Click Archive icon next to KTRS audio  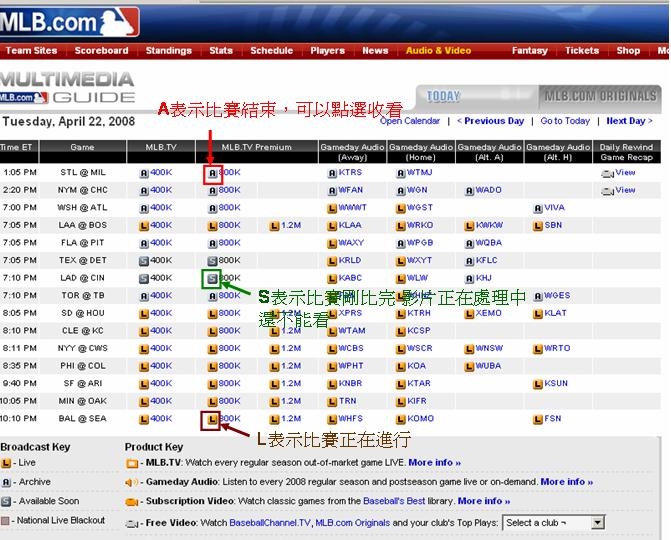[332, 173]
